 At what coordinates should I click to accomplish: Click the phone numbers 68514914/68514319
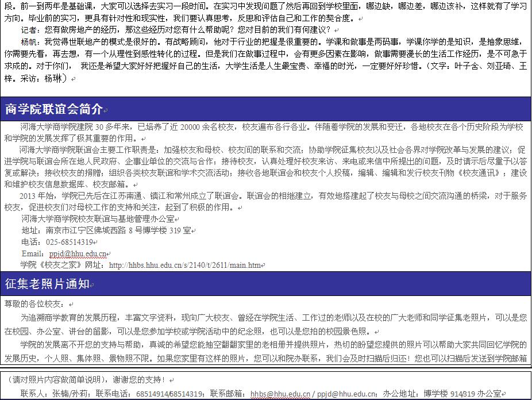169,394
